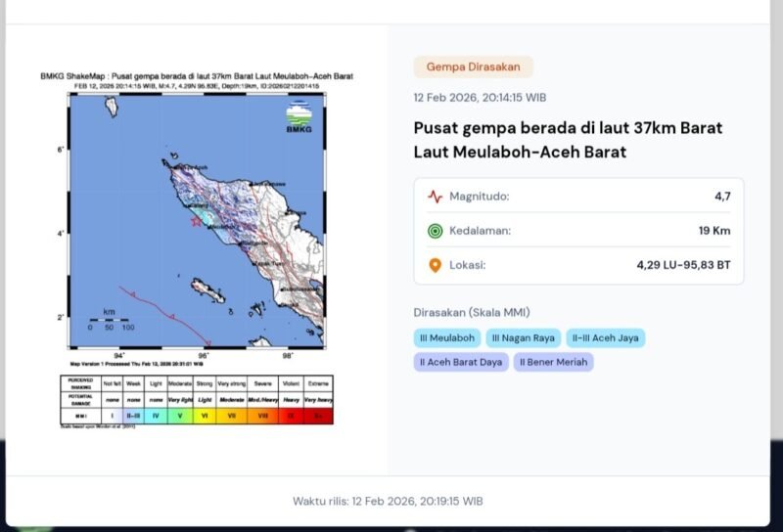Click the depth value 19 Km

coord(714,231)
